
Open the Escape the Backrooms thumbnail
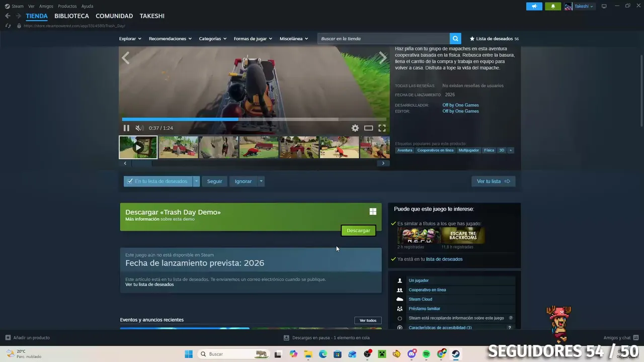pos(463,236)
